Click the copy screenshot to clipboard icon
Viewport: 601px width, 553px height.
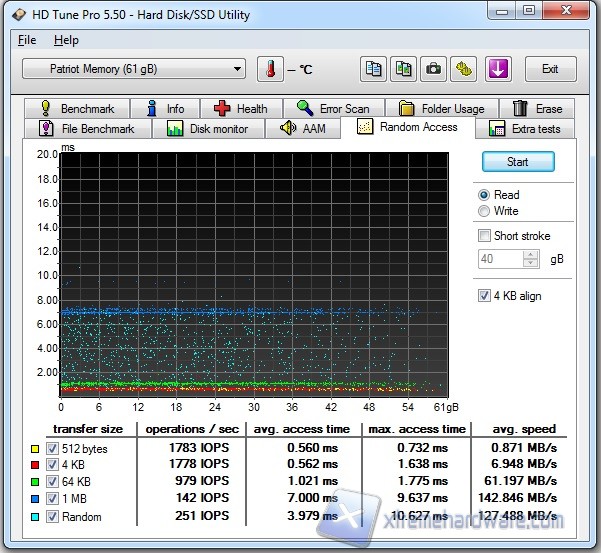404,69
